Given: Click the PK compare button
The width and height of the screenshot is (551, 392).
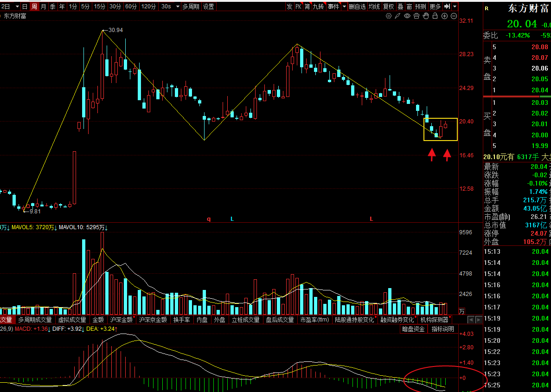Looking at the screenshot, I should [298, 6].
